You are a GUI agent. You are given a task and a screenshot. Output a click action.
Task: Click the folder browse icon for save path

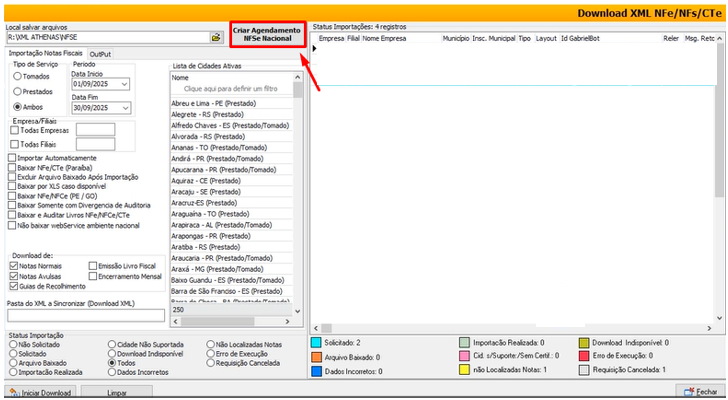216,37
